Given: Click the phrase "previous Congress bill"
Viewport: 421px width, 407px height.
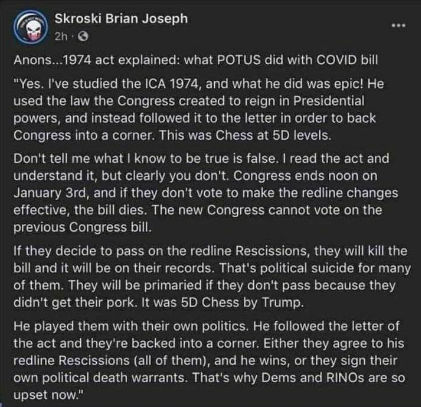Looking at the screenshot, I should [x=82, y=227].
